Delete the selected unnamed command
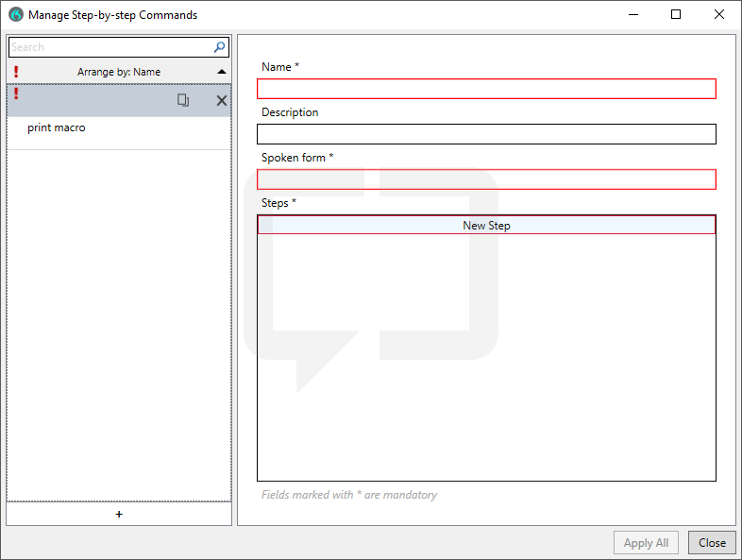 [222, 100]
